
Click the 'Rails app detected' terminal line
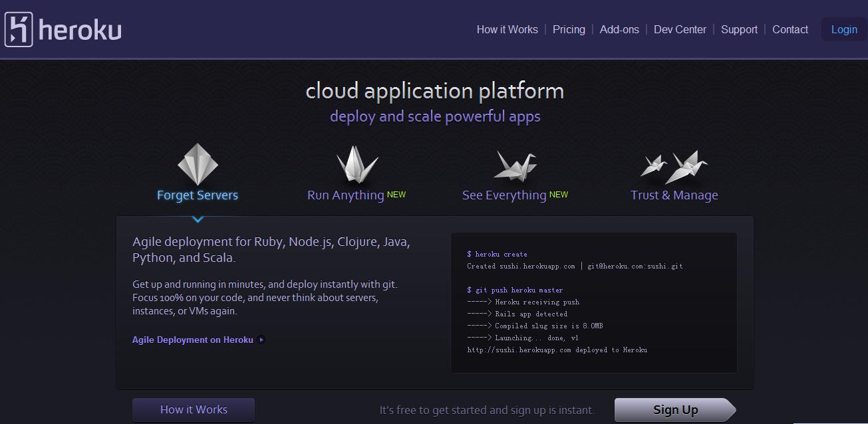pyautogui.click(x=517, y=314)
